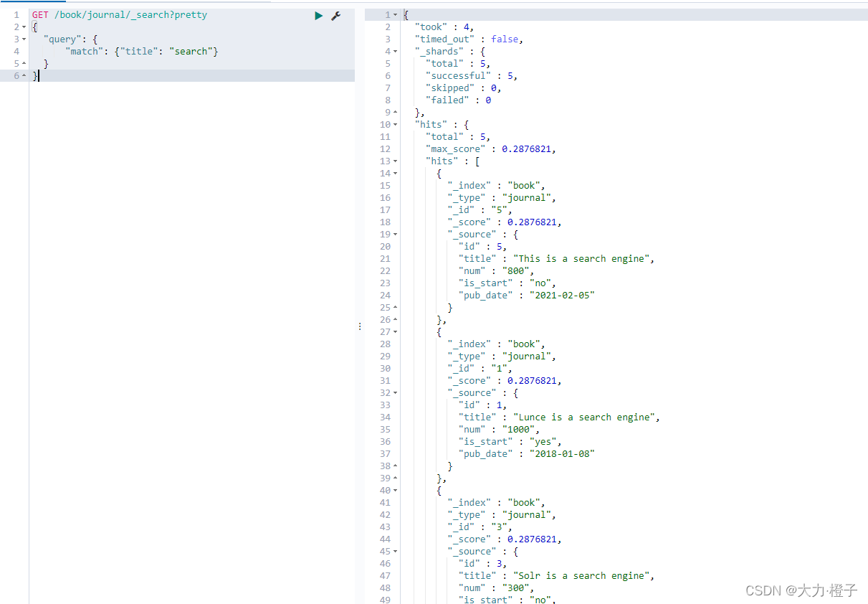Collapse the outer "hits" object on line 10

click(395, 124)
